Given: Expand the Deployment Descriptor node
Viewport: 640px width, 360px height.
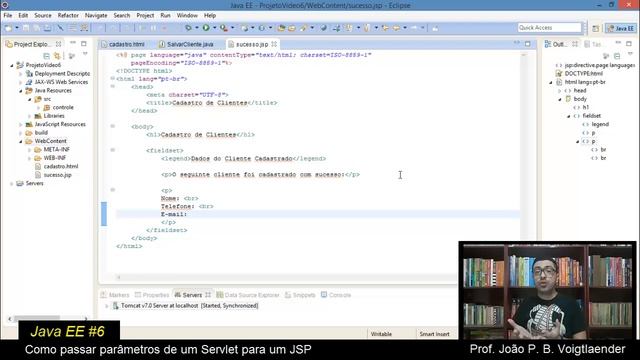Looking at the screenshot, I should click(21, 74).
